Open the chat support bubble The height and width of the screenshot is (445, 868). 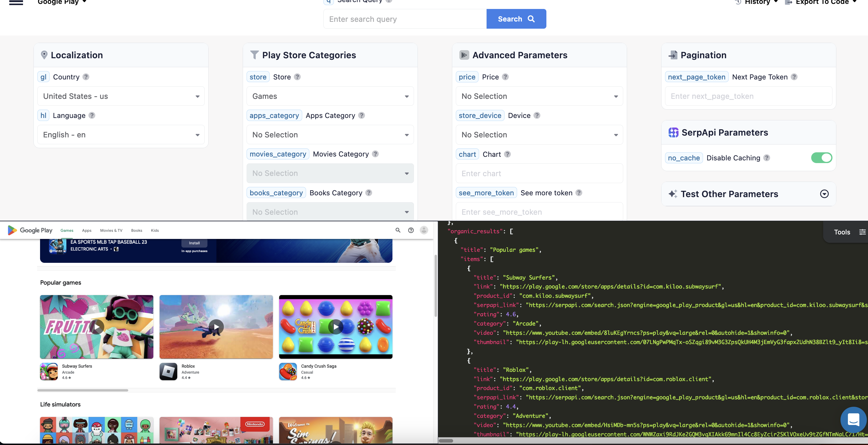(854, 419)
